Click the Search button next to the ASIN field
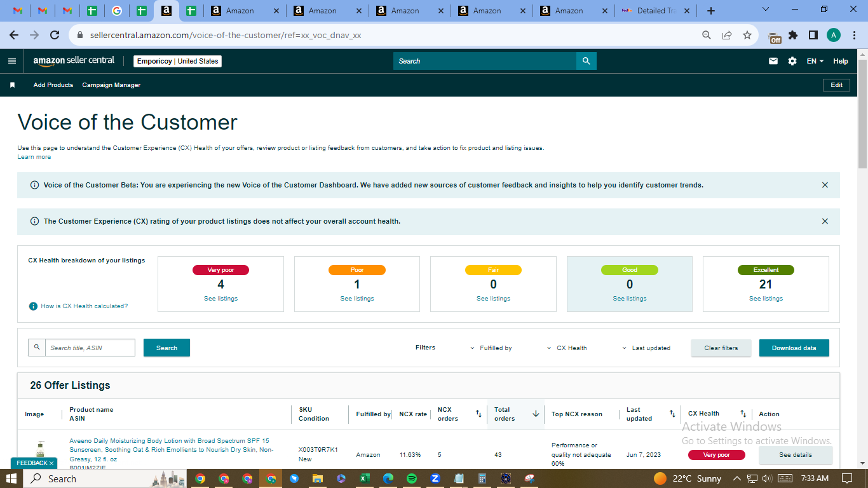The height and width of the screenshot is (488, 868). tap(166, 348)
